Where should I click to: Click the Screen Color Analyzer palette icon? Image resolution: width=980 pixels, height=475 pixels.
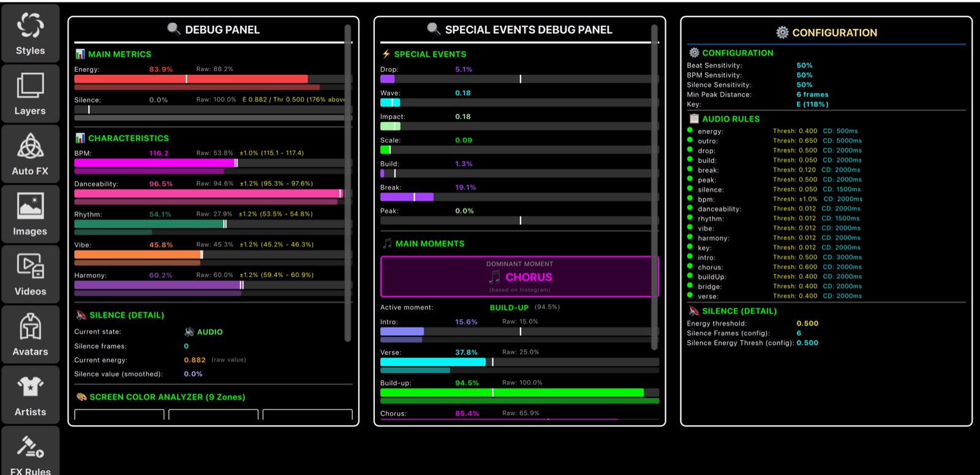(81, 397)
